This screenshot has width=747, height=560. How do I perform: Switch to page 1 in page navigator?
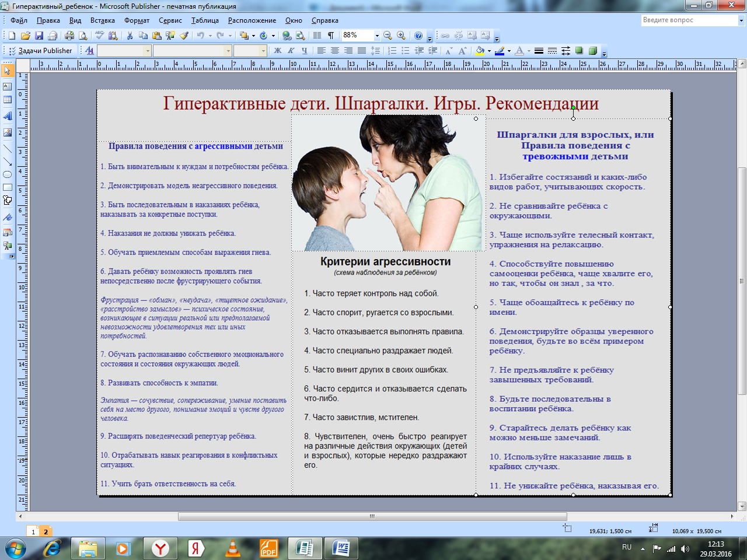point(33,531)
